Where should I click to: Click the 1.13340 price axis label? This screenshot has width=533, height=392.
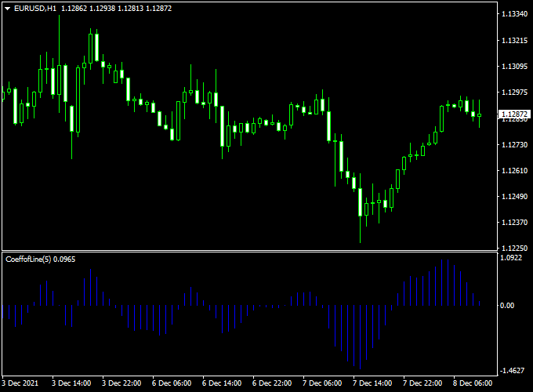tap(515, 14)
